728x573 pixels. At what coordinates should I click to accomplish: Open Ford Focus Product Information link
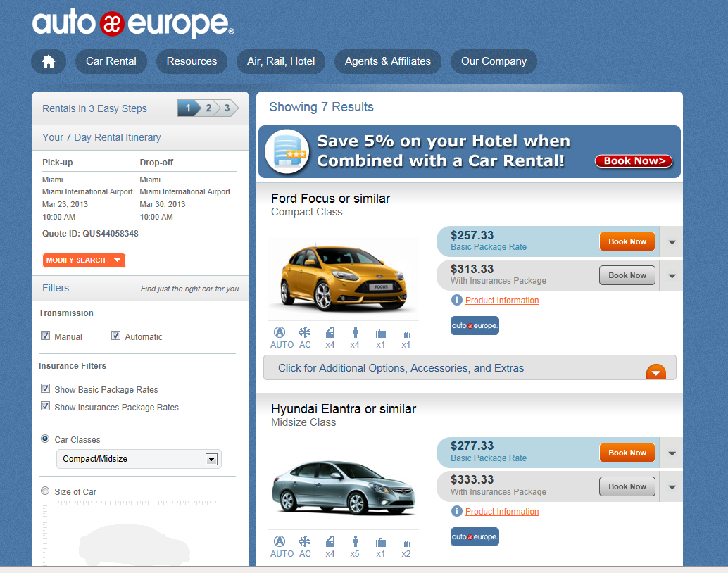(x=502, y=301)
